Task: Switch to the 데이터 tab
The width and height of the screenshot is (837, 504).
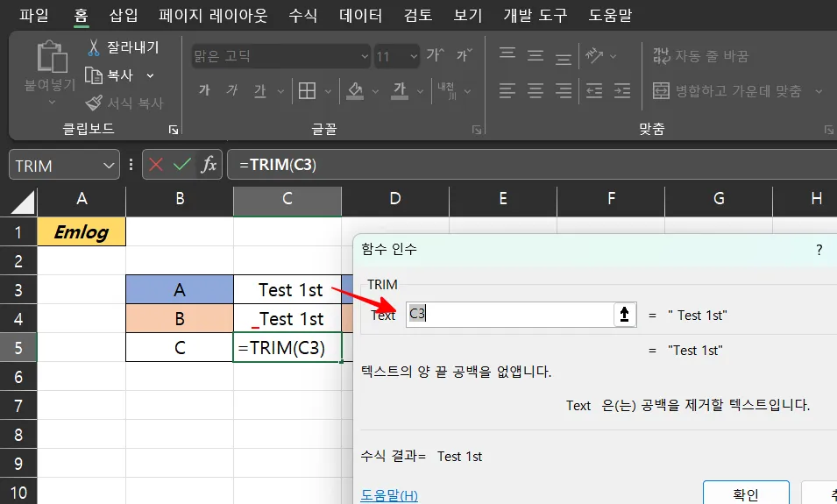Action: pos(361,15)
